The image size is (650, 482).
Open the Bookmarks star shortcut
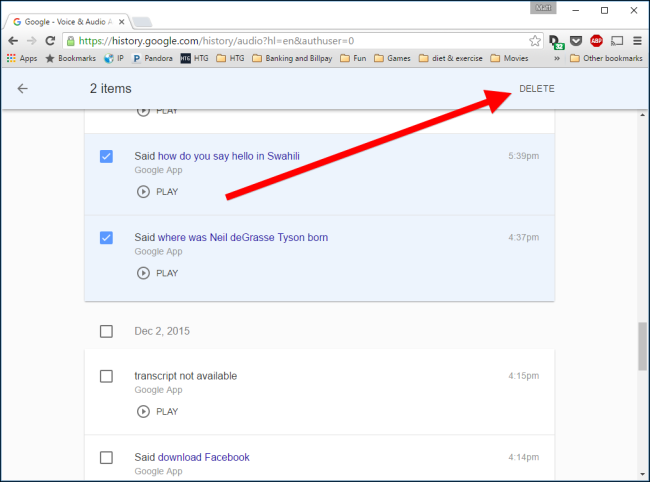point(71,58)
